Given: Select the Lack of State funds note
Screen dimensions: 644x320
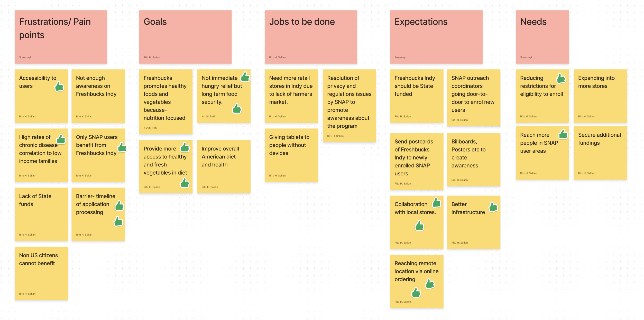Looking at the screenshot, I should (41, 214).
